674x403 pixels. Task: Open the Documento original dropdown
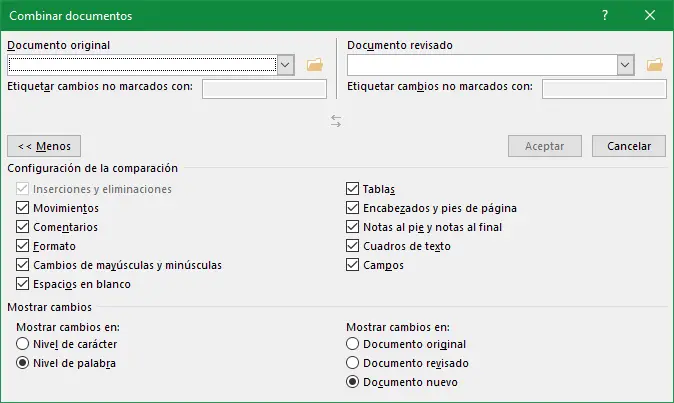(x=285, y=65)
